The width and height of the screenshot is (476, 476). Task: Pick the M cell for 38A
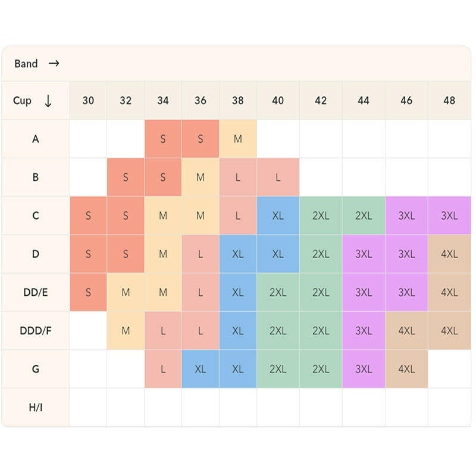(x=238, y=139)
